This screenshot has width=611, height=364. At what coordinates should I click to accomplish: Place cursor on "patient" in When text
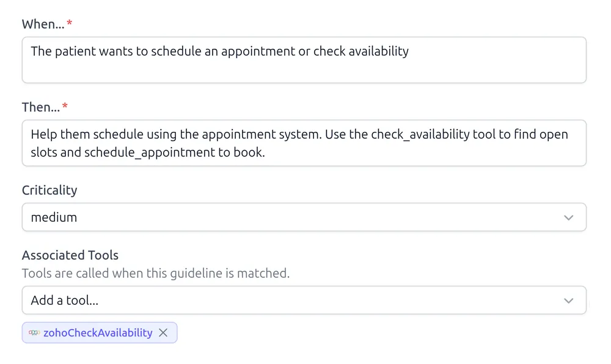76,51
